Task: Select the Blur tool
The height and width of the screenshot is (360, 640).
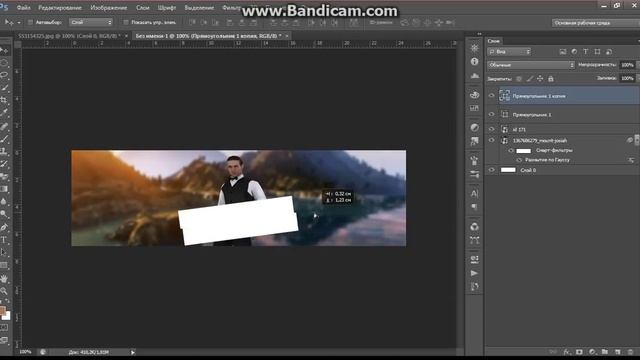Action: [4, 201]
